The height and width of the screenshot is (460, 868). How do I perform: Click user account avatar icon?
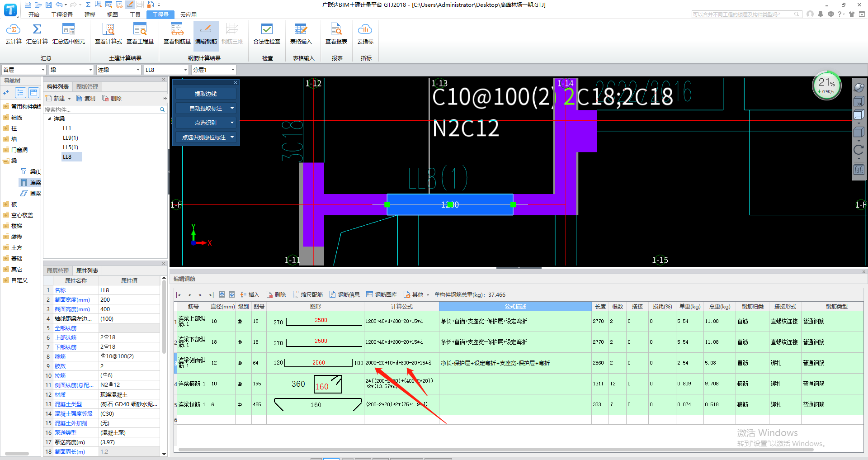[x=810, y=14]
